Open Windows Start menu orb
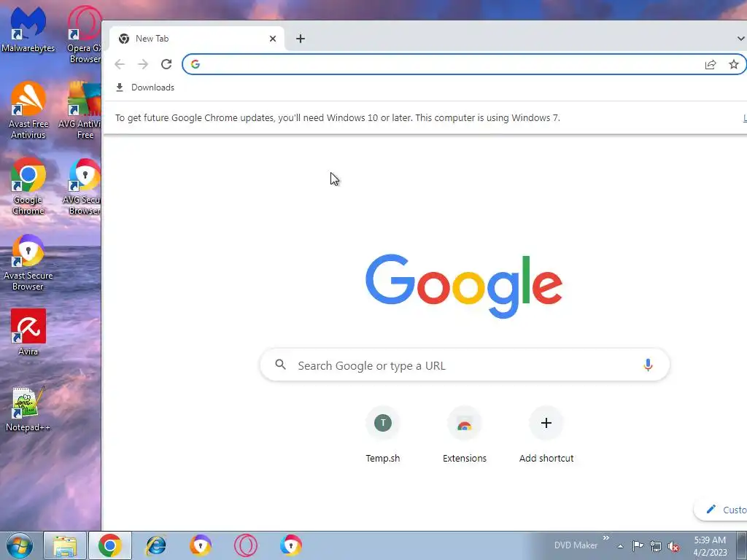747x560 pixels. pos(20,545)
